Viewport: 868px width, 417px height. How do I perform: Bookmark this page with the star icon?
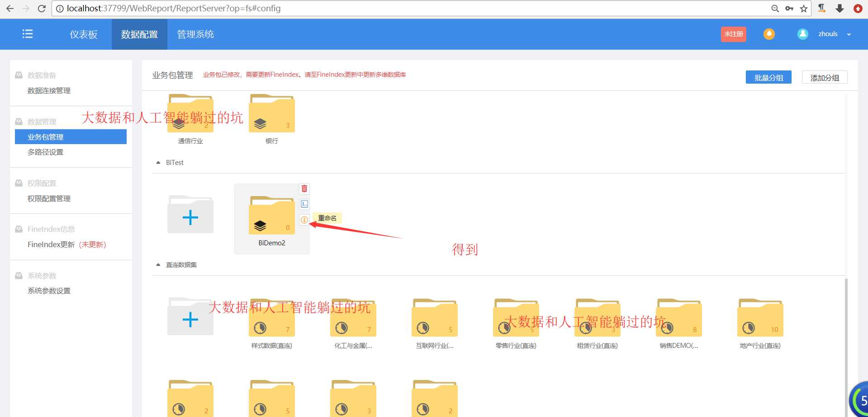coord(804,9)
